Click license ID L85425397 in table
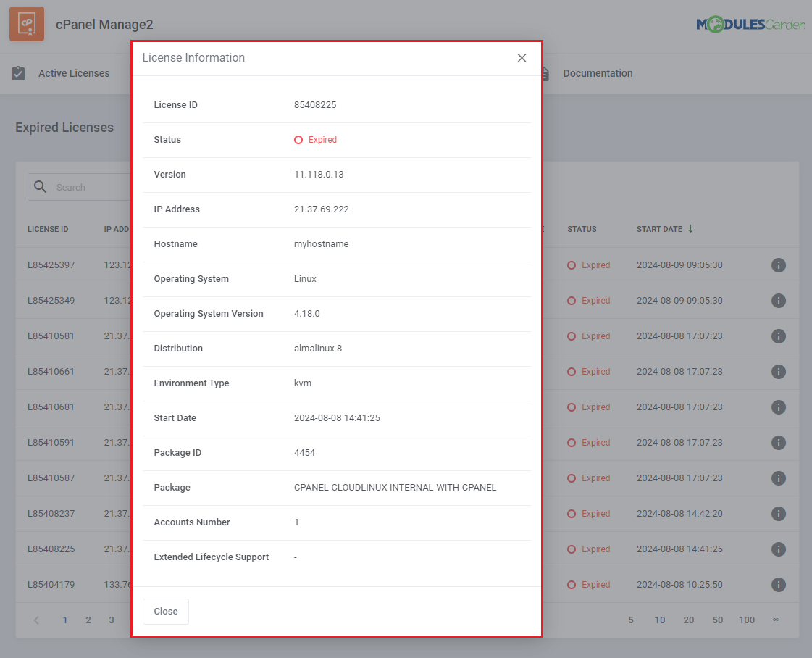 51,265
